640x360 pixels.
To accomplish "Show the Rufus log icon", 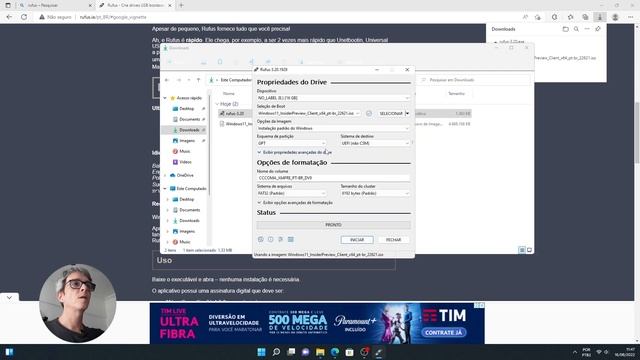I will coord(291,240).
